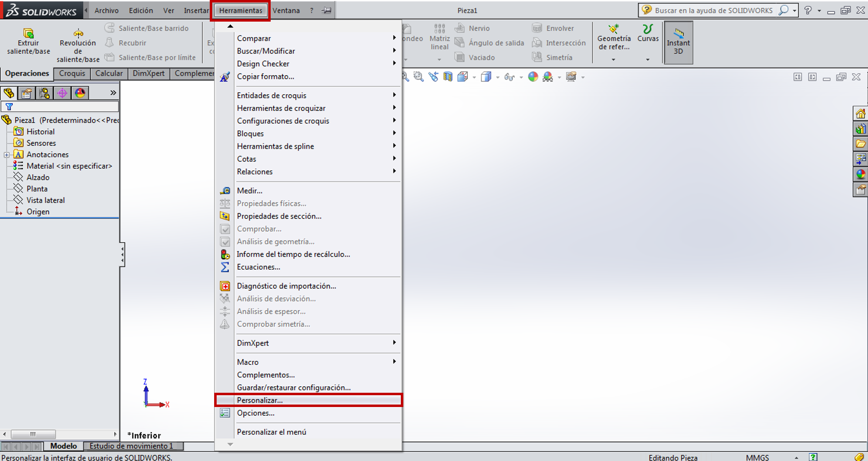Expand Anotaciones tree node
This screenshot has width=868, height=461.
7,155
